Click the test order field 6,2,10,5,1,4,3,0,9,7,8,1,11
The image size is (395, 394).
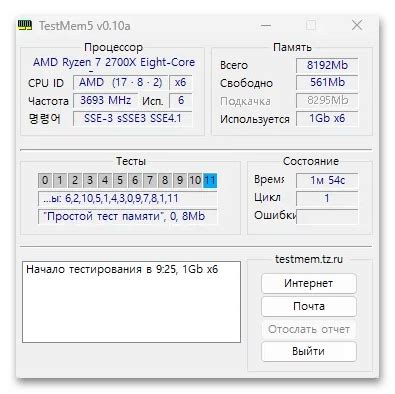click(128, 198)
